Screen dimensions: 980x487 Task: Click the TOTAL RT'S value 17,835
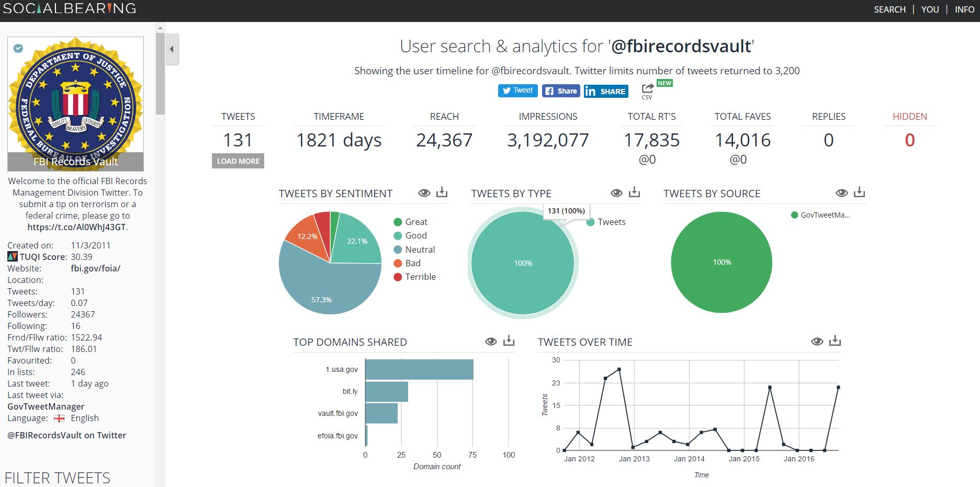pos(651,140)
